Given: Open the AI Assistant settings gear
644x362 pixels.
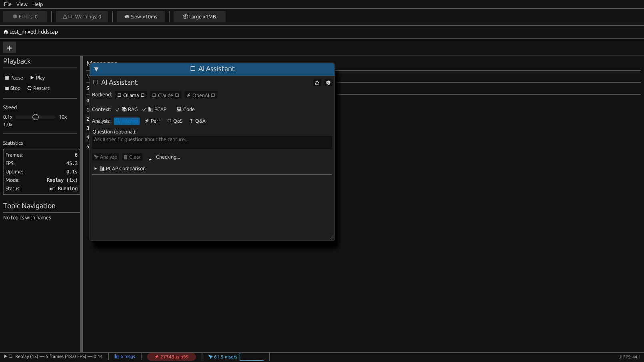Looking at the screenshot, I should 328,83.
